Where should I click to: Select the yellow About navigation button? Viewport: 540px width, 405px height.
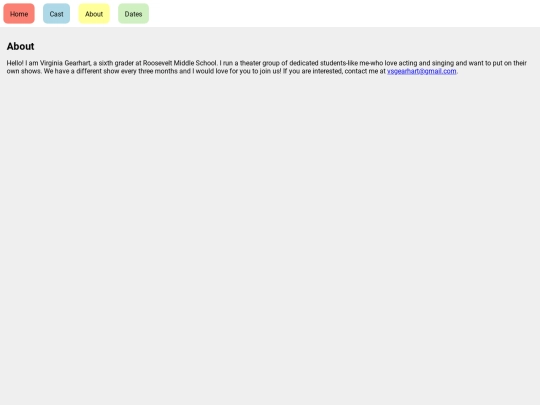pyautogui.click(x=94, y=14)
